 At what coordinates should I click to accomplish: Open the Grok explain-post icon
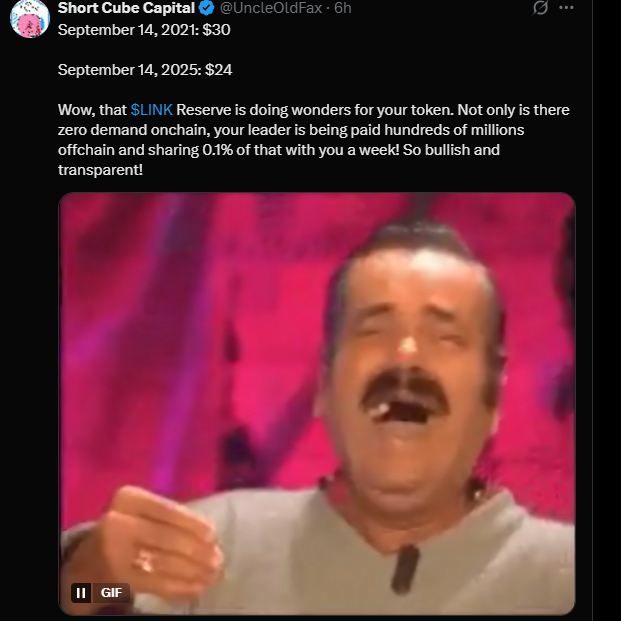click(x=540, y=8)
